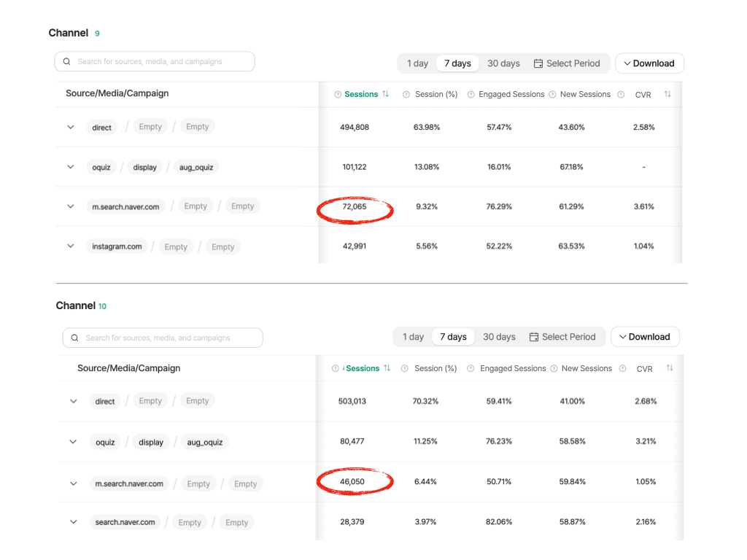Click the info icon beside Engaged Sessions
The height and width of the screenshot is (560, 747).
(472, 94)
